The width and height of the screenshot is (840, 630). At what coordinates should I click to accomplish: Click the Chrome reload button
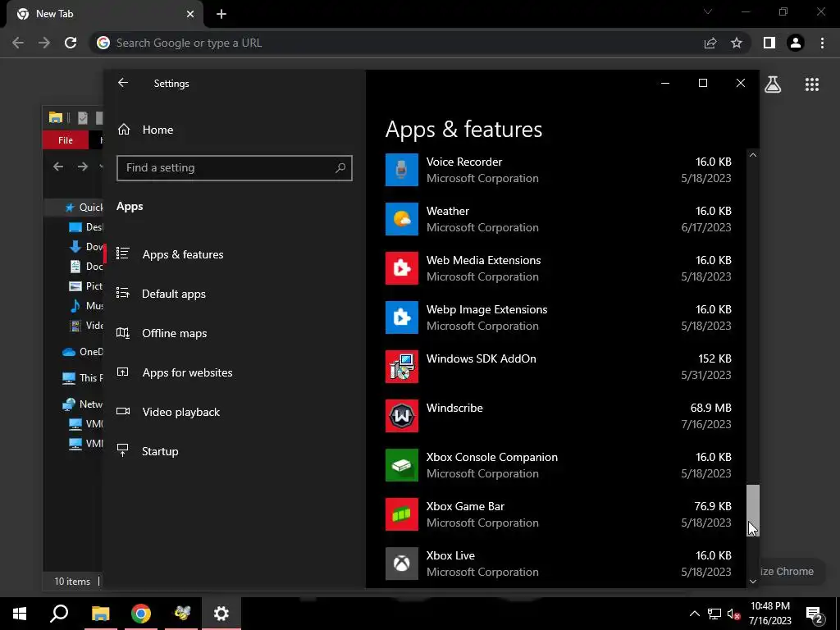(x=71, y=43)
